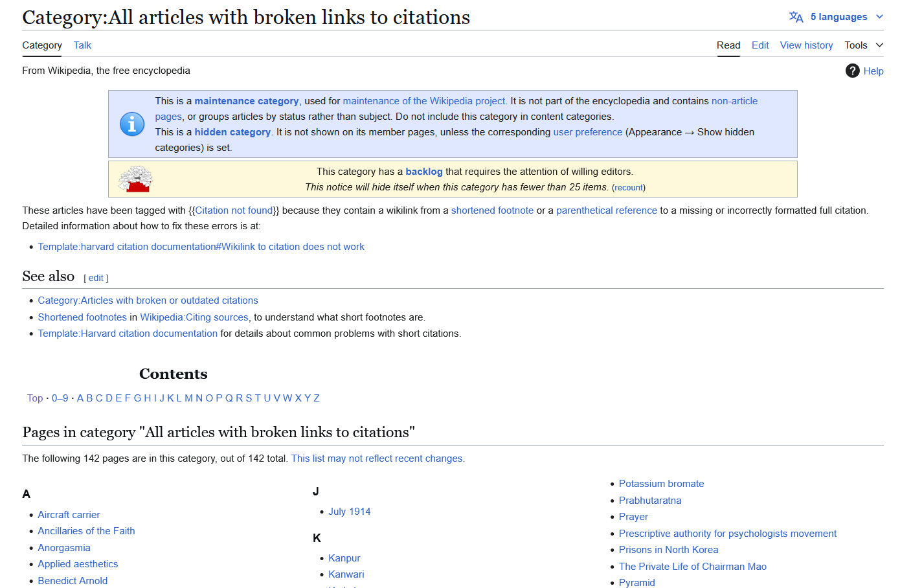Open the Potassium bromate article

click(x=661, y=484)
